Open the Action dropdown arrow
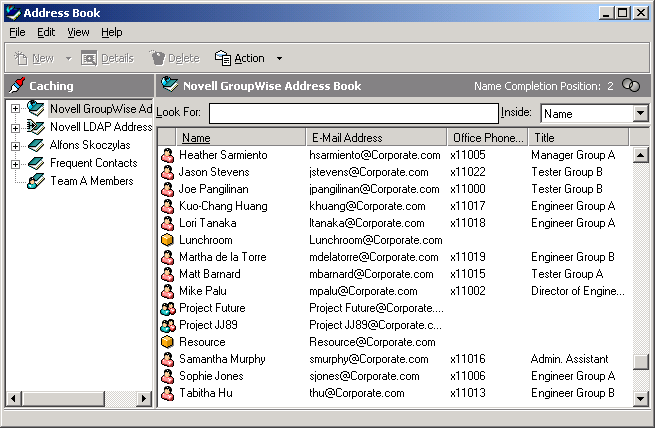This screenshot has height=428, width=655. 279,58
